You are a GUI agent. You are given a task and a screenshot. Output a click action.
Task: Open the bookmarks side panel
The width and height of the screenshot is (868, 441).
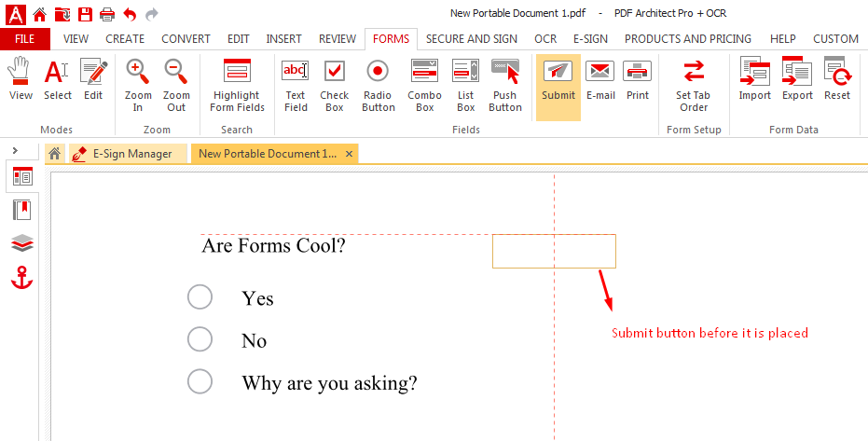[x=22, y=211]
